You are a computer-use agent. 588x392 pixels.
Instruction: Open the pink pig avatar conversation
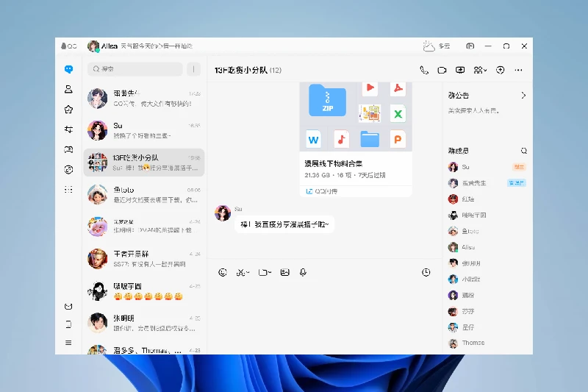point(143,227)
